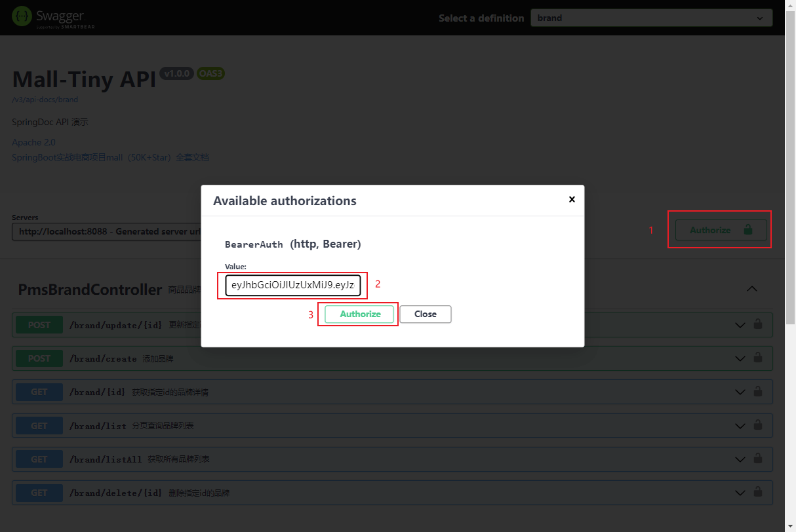The width and height of the screenshot is (796, 532).
Task: Click the Close button in the dialog
Action: pyautogui.click(x=425, y=314)
